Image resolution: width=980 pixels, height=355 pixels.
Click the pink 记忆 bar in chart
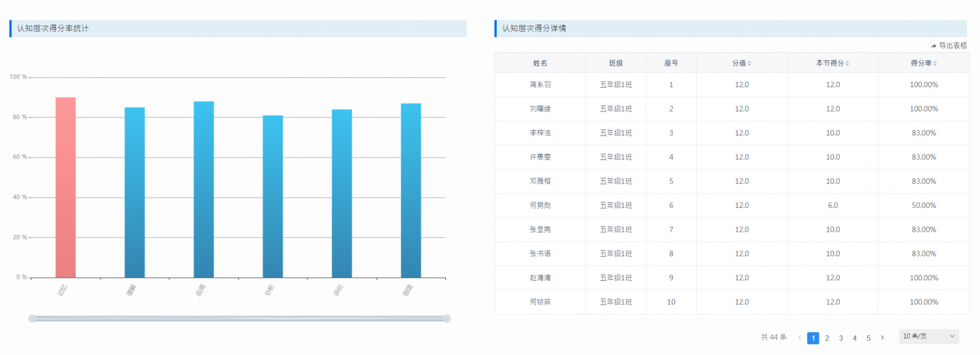point(66,187)
